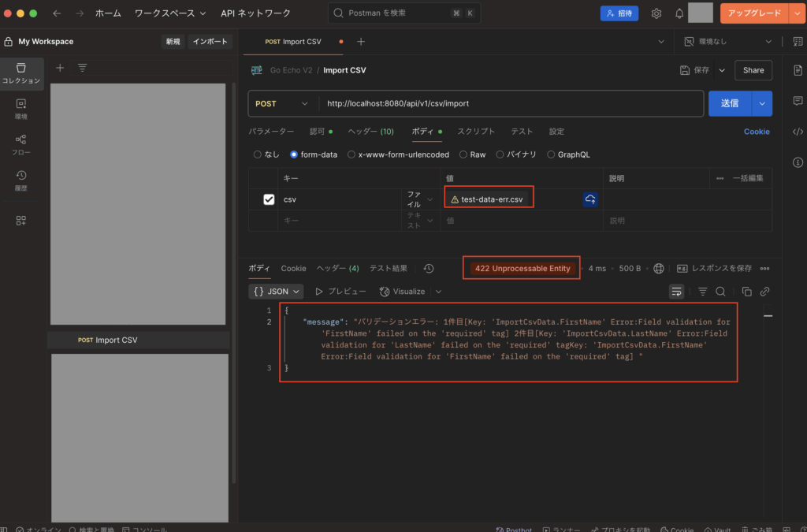Open the Cookie link at right
This screenshot has width=807, height=532.
click(x=757, y=132)
